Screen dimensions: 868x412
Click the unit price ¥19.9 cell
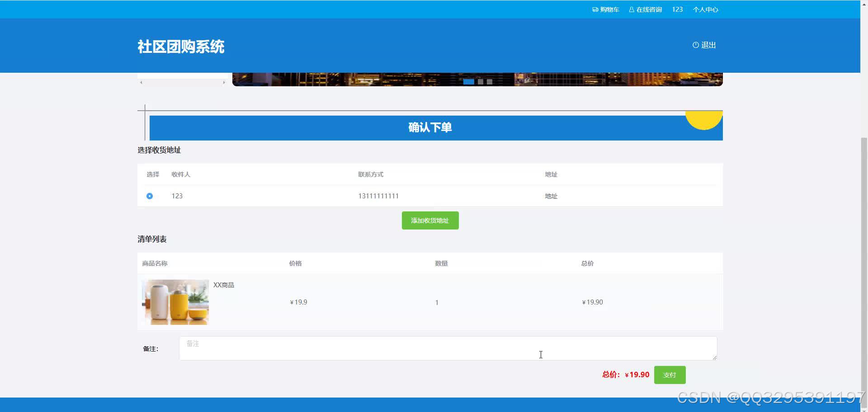(x=298, y=302)
